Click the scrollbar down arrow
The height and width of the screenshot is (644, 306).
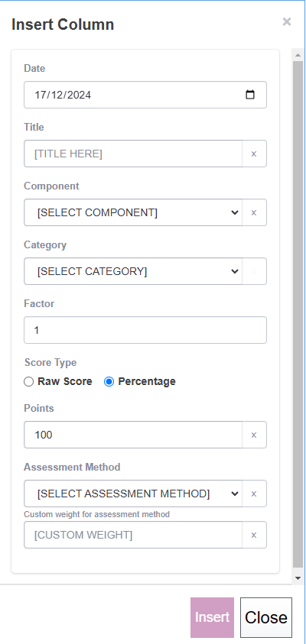pos(298,578)
